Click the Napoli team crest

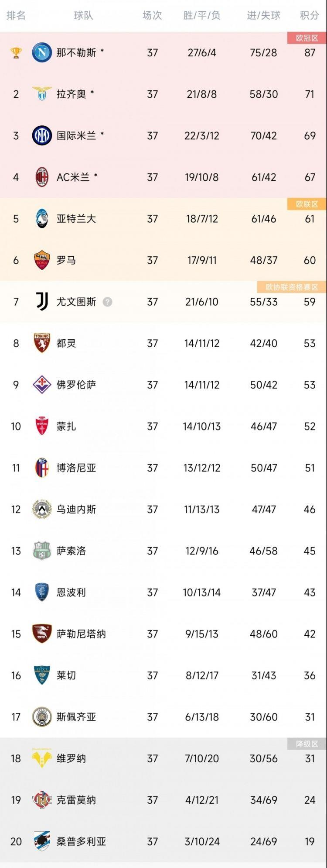[x=42, y=53]
